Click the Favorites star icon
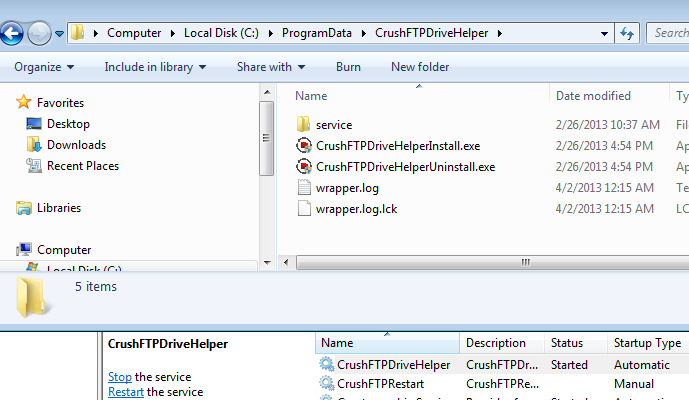Viewport: 689px width, 400px height. pos(23,102)
